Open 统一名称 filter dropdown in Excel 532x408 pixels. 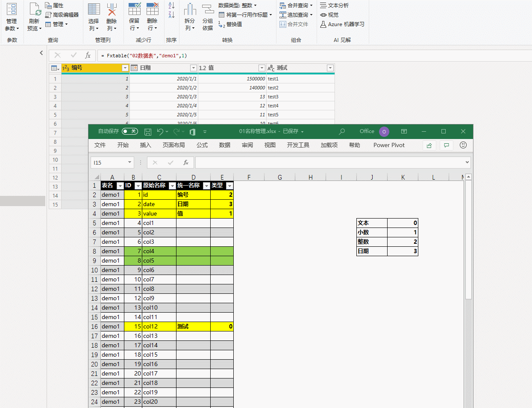(206, 186)
